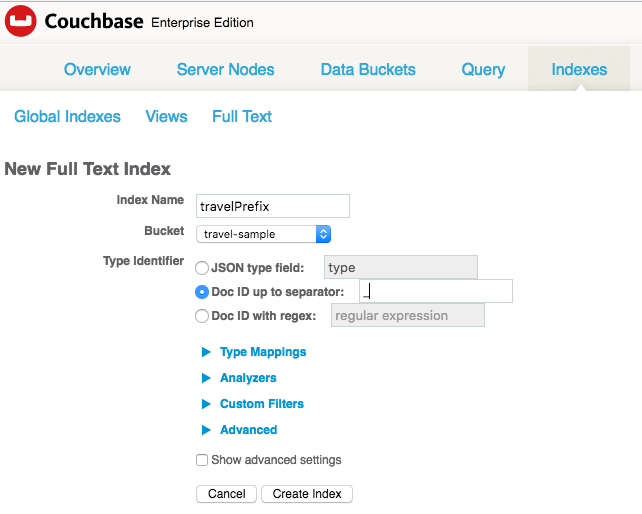This screenshot has height=514, width=642.
Task: Open the Bucket dropdown showing travel-sample
Action: [x=263, y=234]
